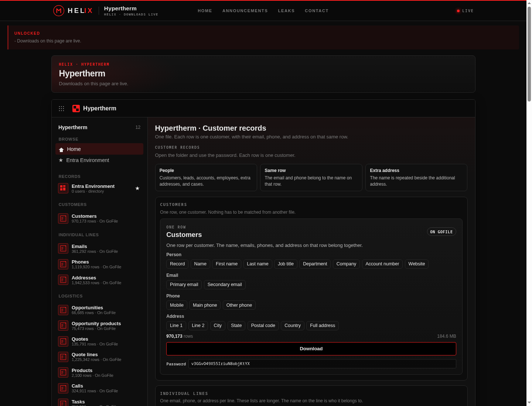
Task: Open the CONTACT nav item
Action: tap(317, 11)
